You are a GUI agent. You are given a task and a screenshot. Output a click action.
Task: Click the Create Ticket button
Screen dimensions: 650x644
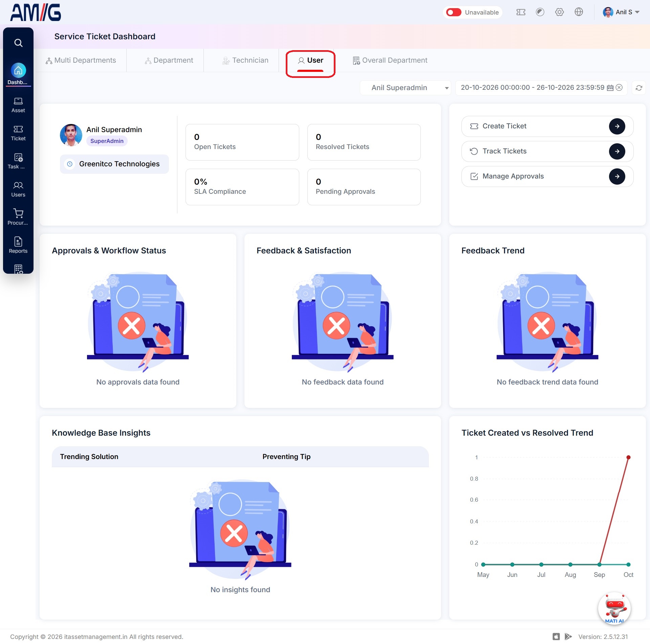click(x=547, y=126)
